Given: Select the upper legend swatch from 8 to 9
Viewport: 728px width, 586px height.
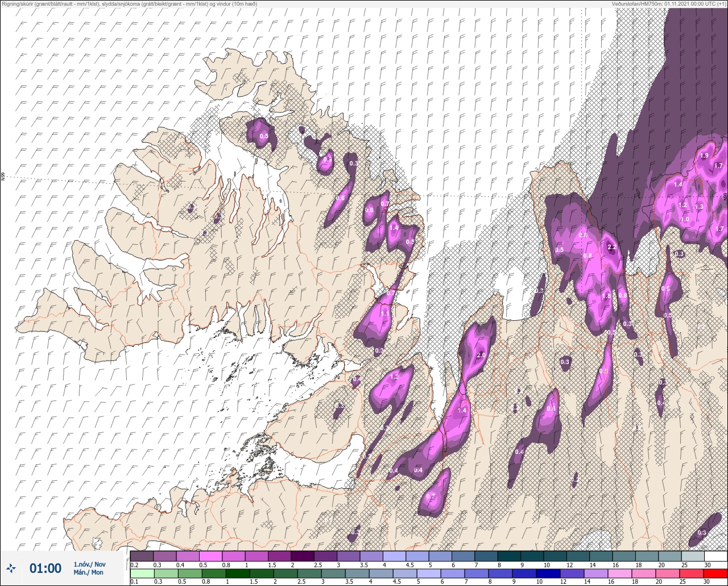Looking at the screenshot, I should (x=509, y=556).
